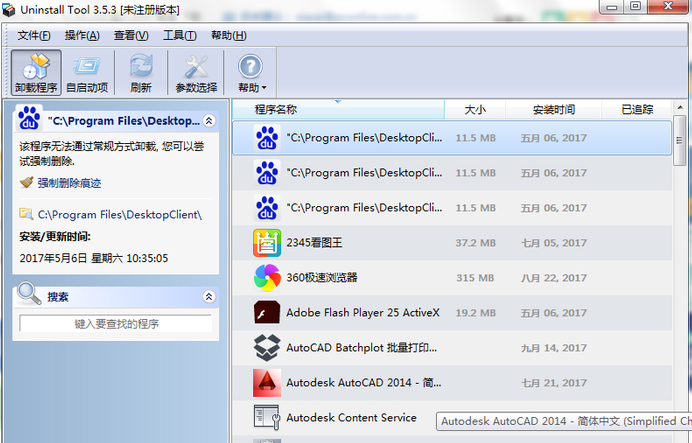
Task: Click the search field 键入要查找的程序
Action: (x=116, y=324)
